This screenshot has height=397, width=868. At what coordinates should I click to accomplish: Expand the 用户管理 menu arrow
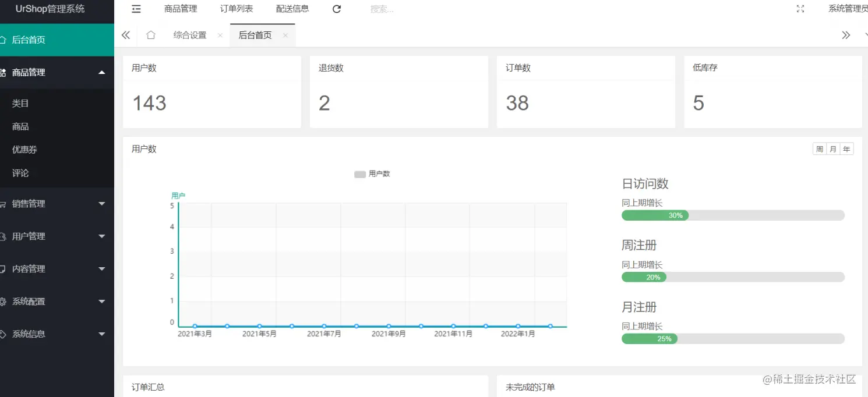tap(102, 236)
